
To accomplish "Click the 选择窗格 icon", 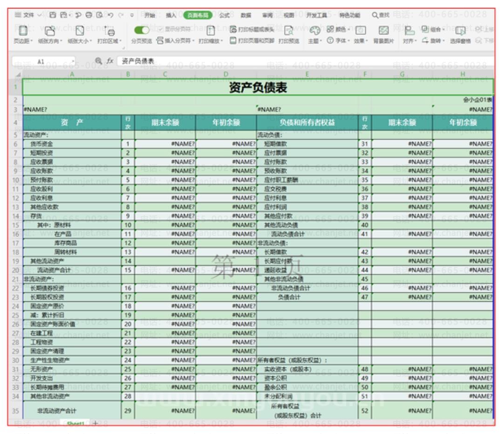I will (460, 35).
